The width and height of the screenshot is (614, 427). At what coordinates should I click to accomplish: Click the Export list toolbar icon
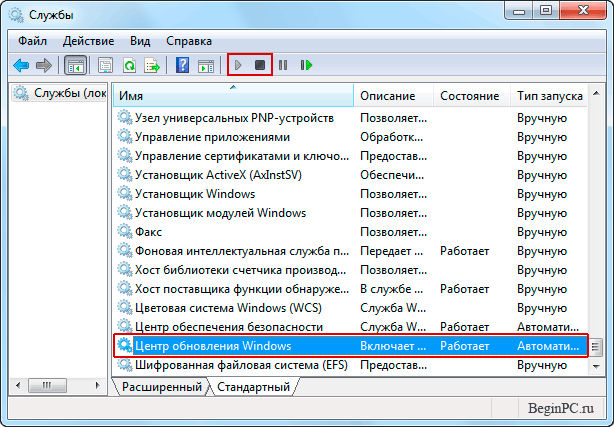pyautogui.click(x=152, y=65)
